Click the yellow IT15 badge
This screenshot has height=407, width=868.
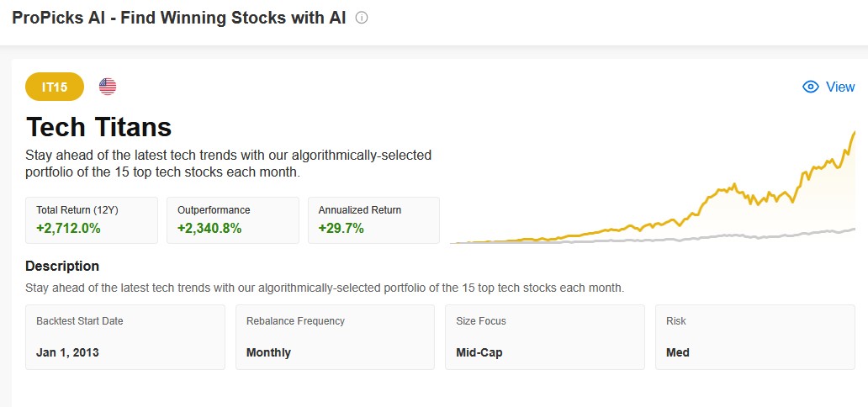pyautogui.click(x=55, y=87)
